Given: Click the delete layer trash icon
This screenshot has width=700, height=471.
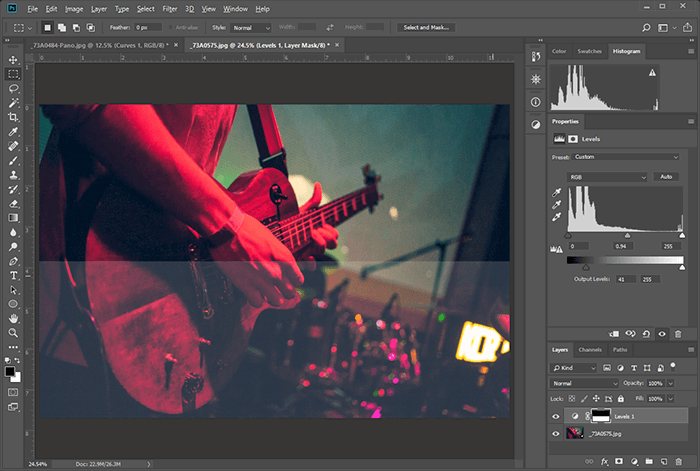Looking at the screenshot, I should coord(679,461).
